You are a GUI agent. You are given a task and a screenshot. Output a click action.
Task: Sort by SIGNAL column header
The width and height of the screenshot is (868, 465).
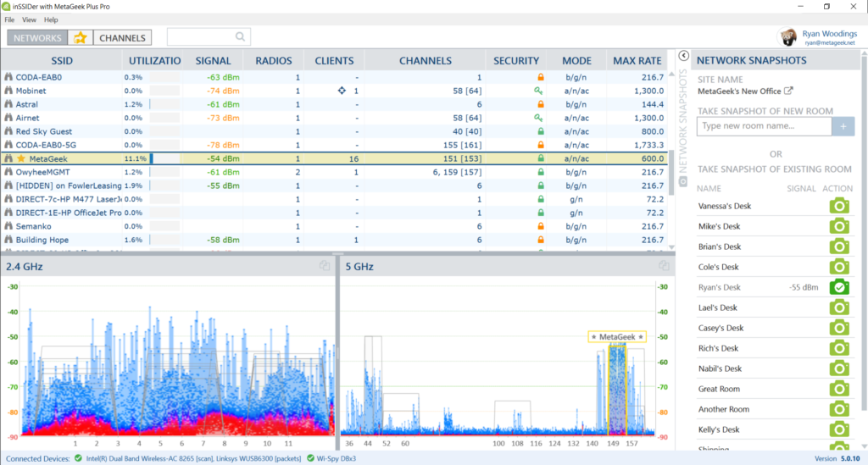(x=213, y=61)
